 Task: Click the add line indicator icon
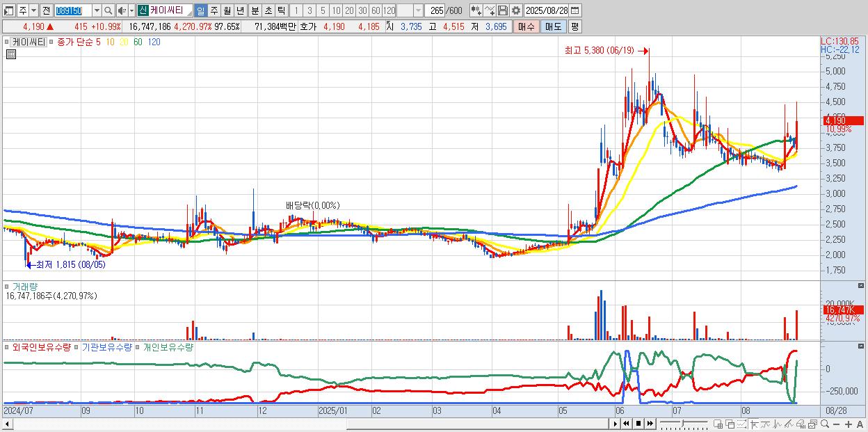tap(490, 10)
